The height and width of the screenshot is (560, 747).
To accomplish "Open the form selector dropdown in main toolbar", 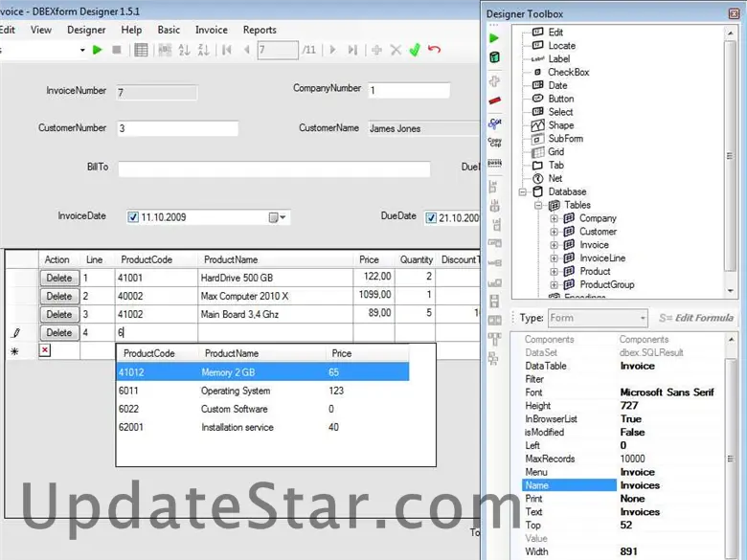I will pyautogui.click(x=82, y=50).
